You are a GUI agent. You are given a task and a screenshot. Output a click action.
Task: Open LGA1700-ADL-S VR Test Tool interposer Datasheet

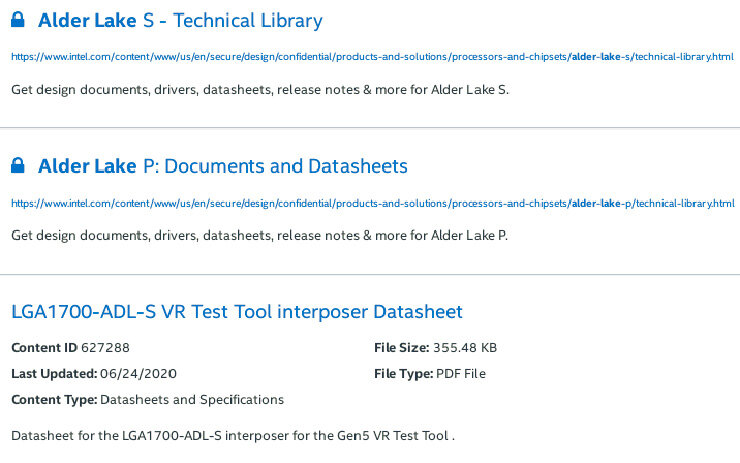click(237, 311)
